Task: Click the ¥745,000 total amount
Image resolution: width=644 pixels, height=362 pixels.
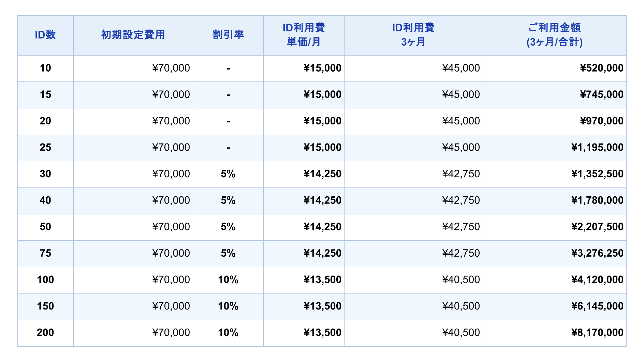Action: [601, 94]
